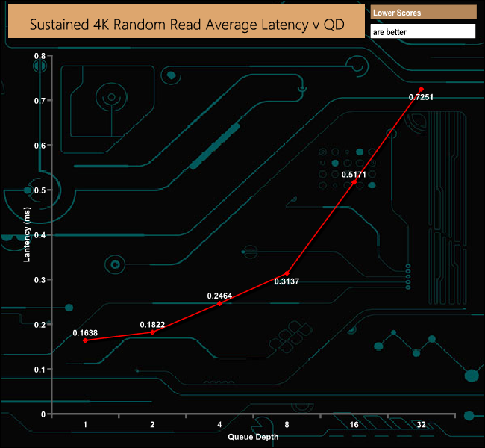Image resolution: width=485 pixels, height=448 pixels.
Task: Click the 0.1638 data point marker
Action: click(85, 340)
